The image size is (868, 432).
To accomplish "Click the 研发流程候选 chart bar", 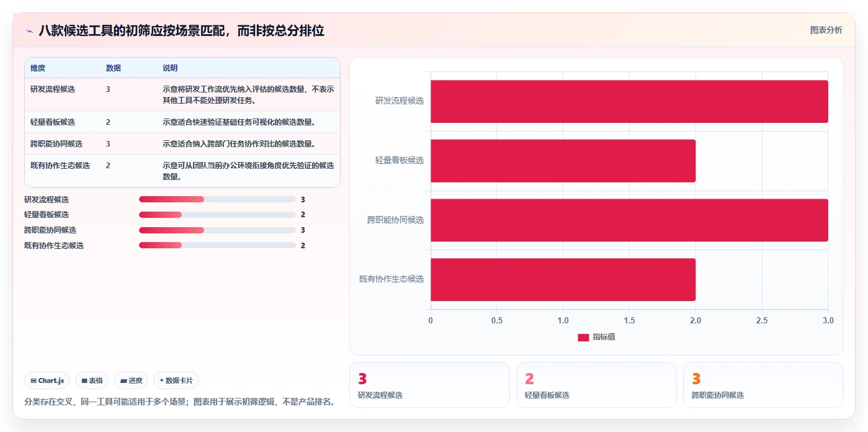I will coord(629,101).
